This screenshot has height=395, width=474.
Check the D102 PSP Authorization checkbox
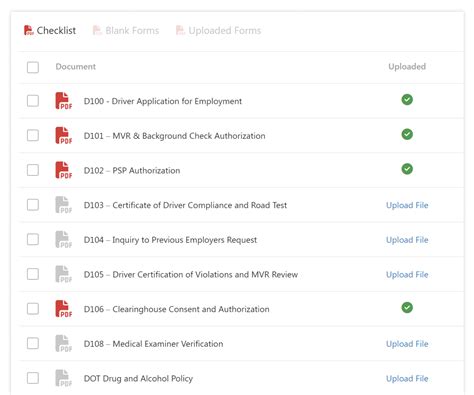tap(33, 170)
